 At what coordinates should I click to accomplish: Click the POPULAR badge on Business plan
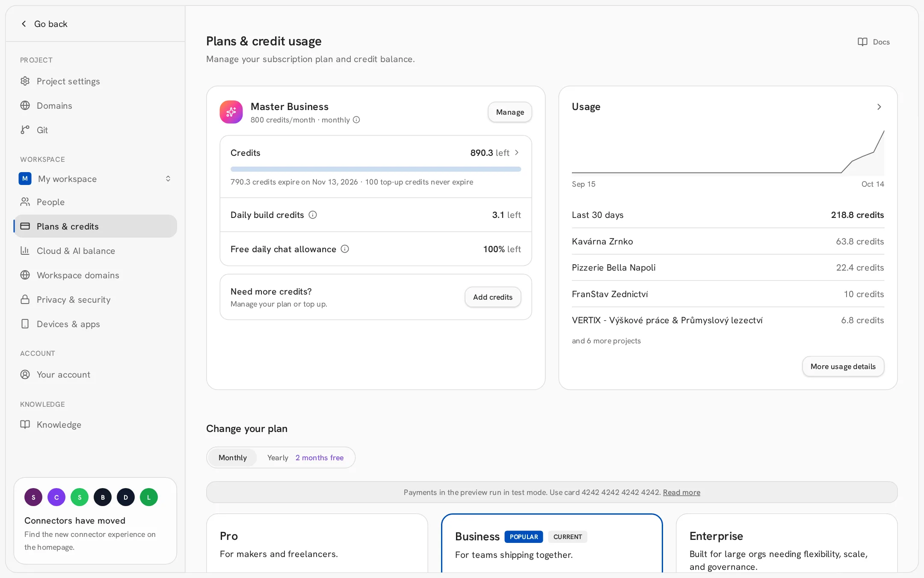pyautogui.click(x=524, y=536)
